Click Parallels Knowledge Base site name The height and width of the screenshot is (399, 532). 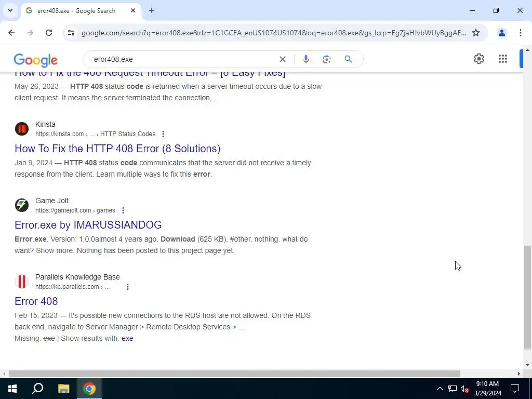[77, 277]
